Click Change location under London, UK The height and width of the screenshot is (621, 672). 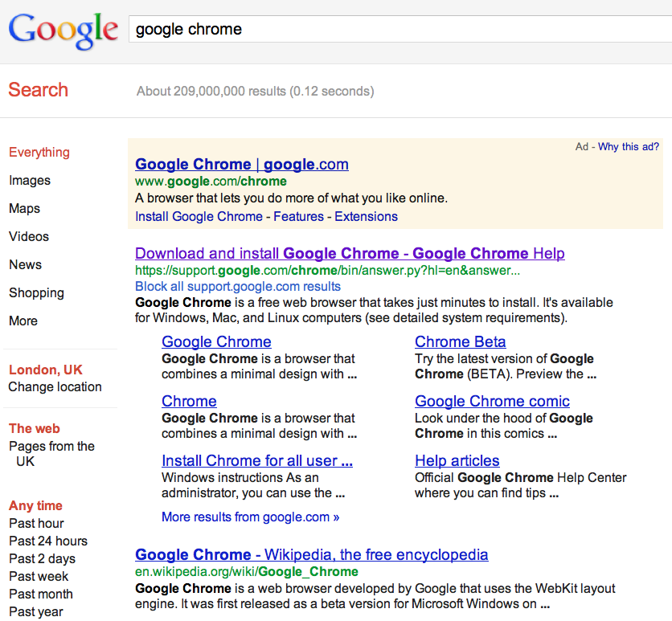55,386
